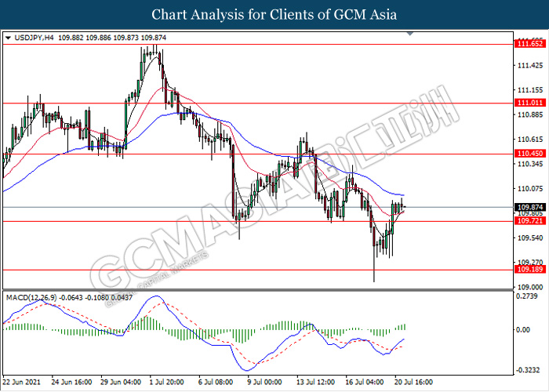549x392 pixels.
Task: Click the 20 Jul 16:00 time label
Action: coord(413,382)
